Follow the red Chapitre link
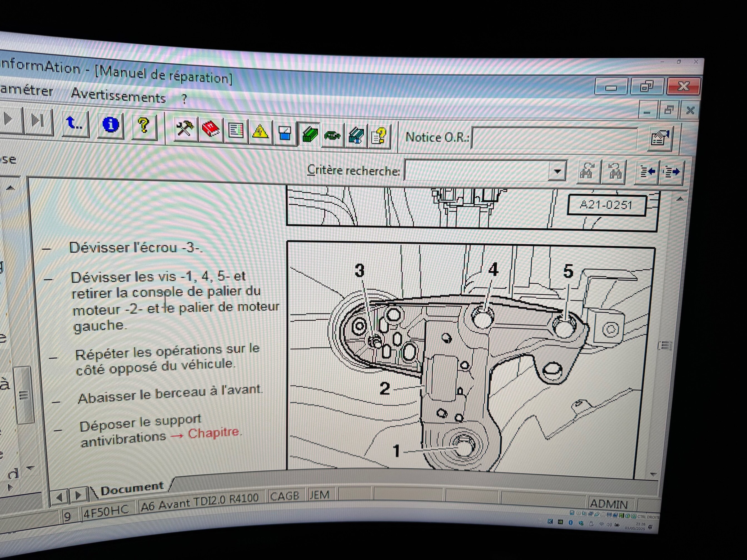The height and width of the screenshot is (560, 747). pyautogui.click(x=213, y=433)
